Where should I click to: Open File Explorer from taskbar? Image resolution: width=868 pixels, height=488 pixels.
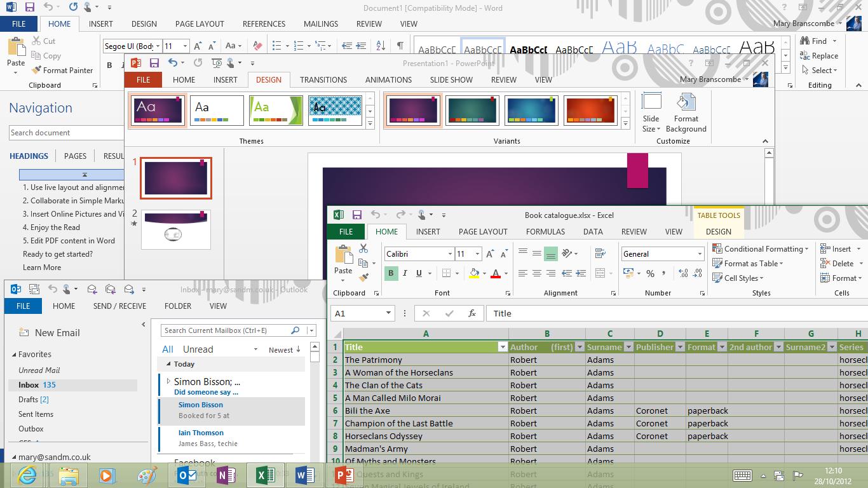68,475
